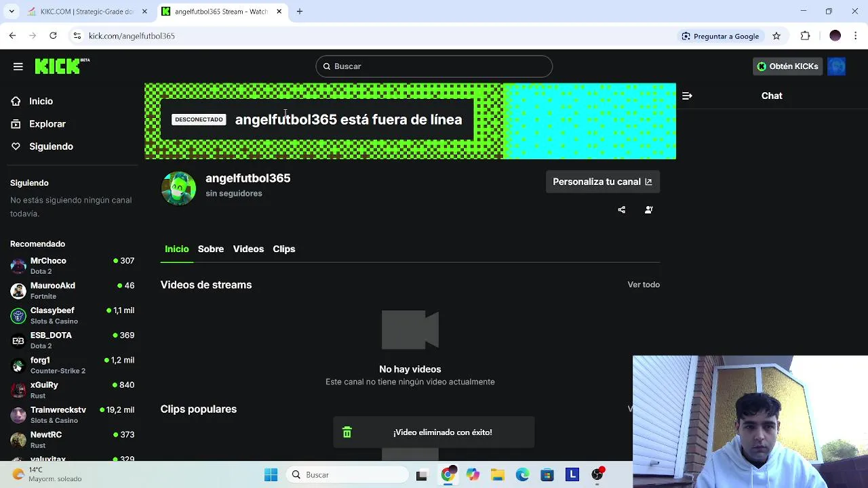Open ESB_DOTA recommended channel
This screenshot has width=868, height=488.
click(x=72, y=340)
